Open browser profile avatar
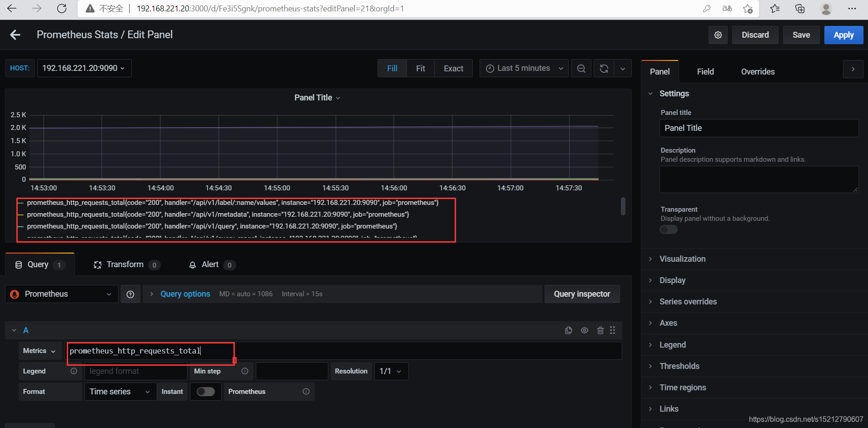This screenshot has height=428, width=868. 826,9
